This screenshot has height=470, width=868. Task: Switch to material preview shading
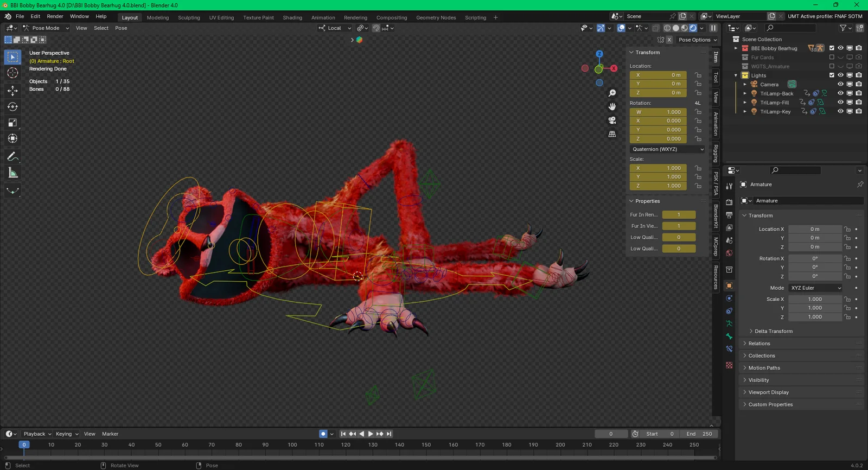click(x=685, y=28)
